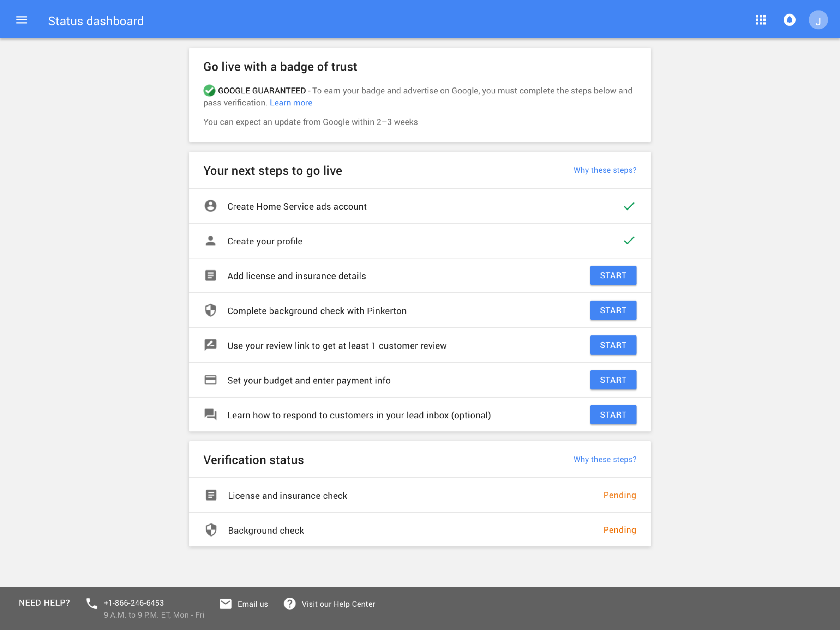Click the Create your profile text
Image resolution: width=840 pixels, height=630 pixels.
click(x=265, y=241)
